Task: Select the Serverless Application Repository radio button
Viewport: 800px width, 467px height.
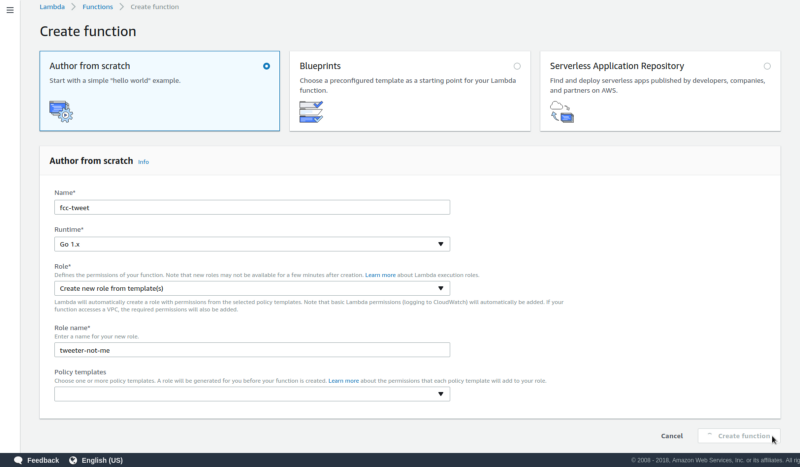Action: click(767, 66)
